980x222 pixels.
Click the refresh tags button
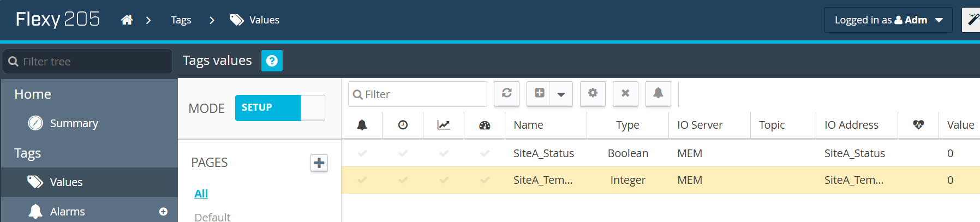pyautogui.click(x=506, y=93)
